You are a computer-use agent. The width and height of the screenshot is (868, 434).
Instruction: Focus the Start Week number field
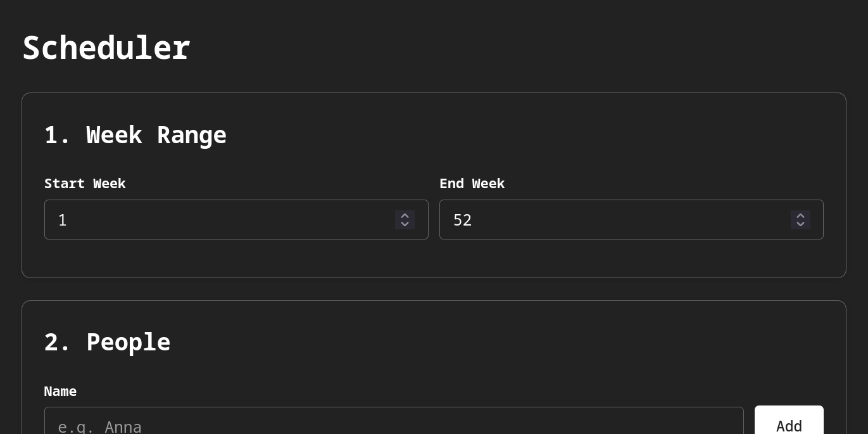pyautogui.click(x=236, y=220)
